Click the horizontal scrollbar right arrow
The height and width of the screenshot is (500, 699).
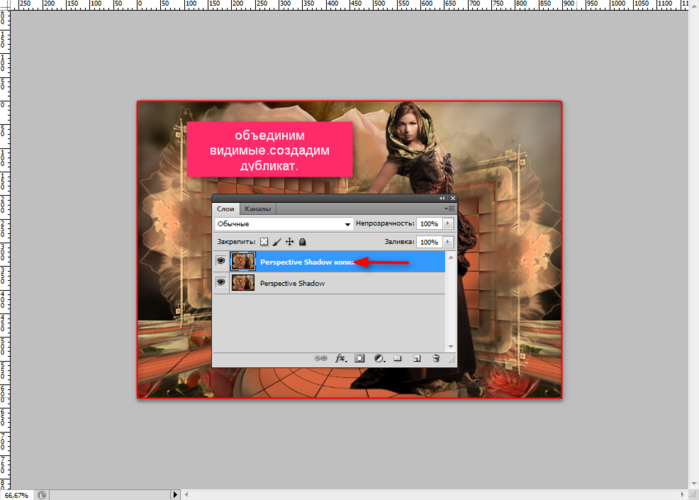pos(682,495)
